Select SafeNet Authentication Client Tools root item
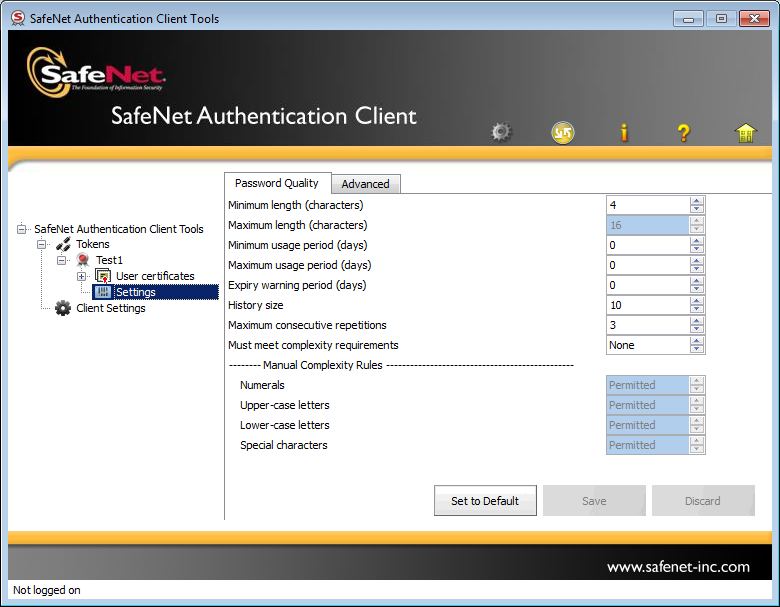This screenshot has width=780, height=607. pos(118,229)
